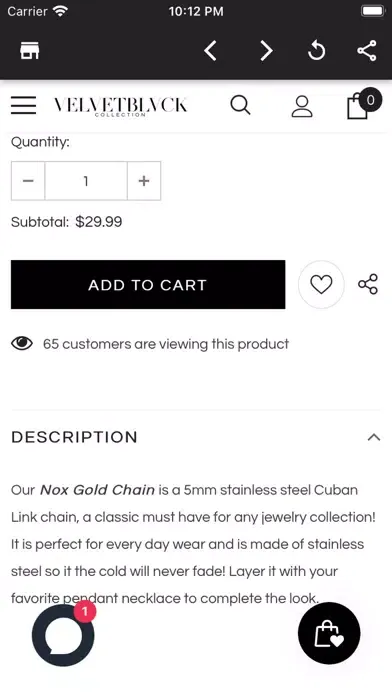Viewport: 392px width, 696px height.
Task: Open the search magnifier icon
Action: point(240,106)
